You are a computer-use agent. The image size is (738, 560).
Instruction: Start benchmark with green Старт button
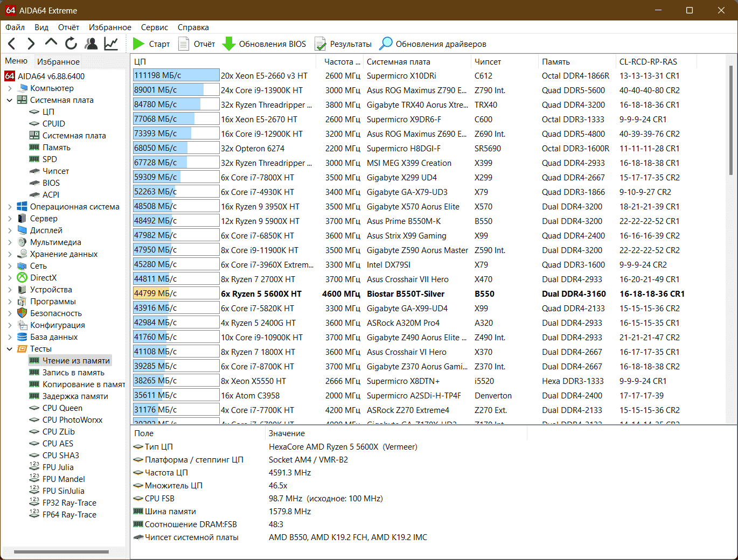[151, 44]
